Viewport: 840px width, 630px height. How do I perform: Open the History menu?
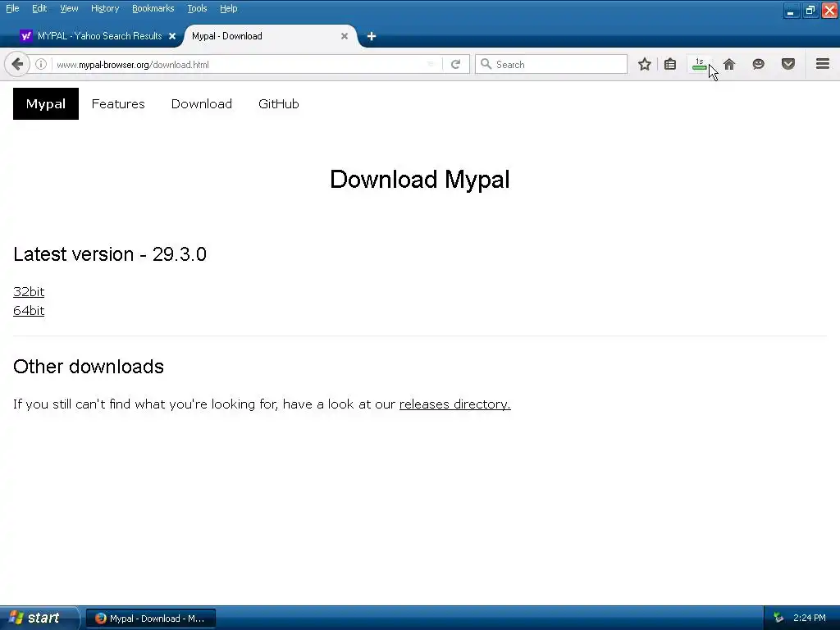tap(105, 8)
